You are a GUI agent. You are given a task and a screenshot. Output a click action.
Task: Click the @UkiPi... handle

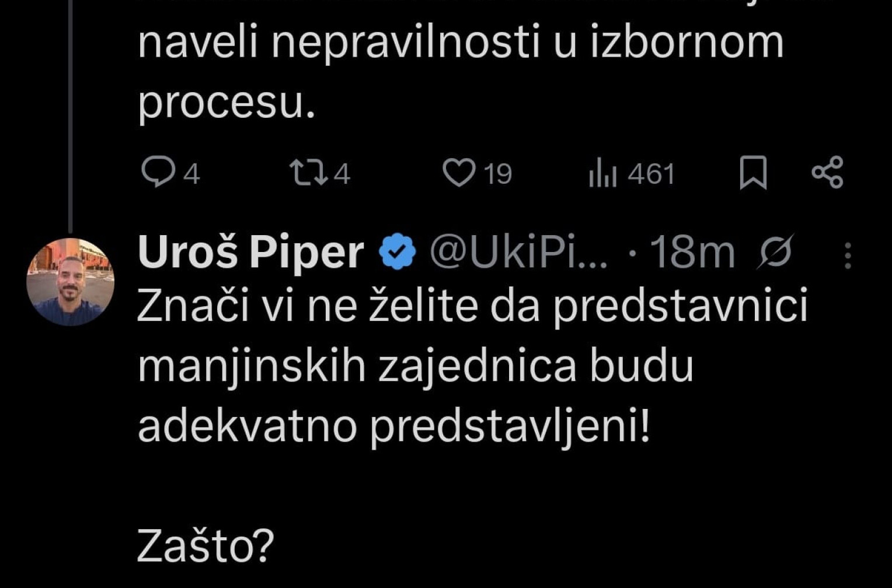pos(518,252)
